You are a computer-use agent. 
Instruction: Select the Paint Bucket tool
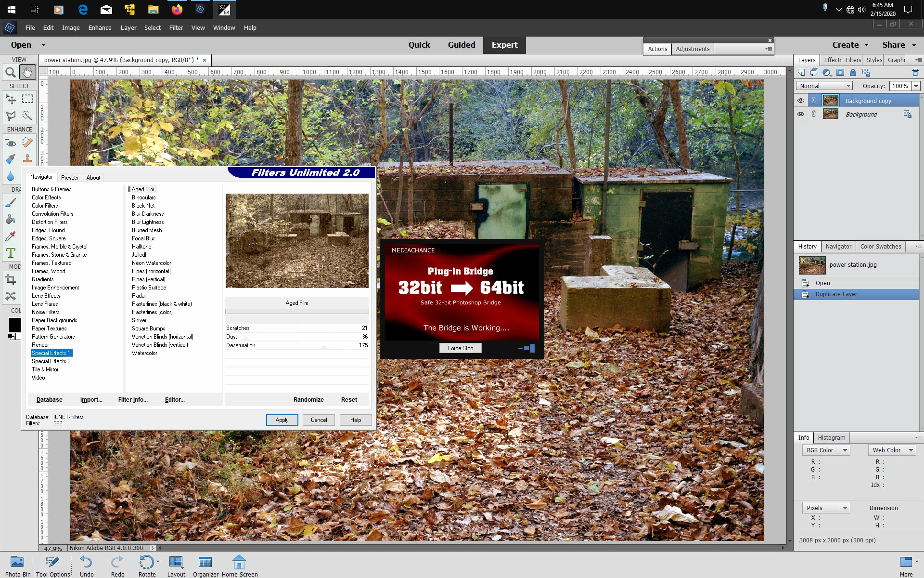pyautogui.click(x=10, y=220)
